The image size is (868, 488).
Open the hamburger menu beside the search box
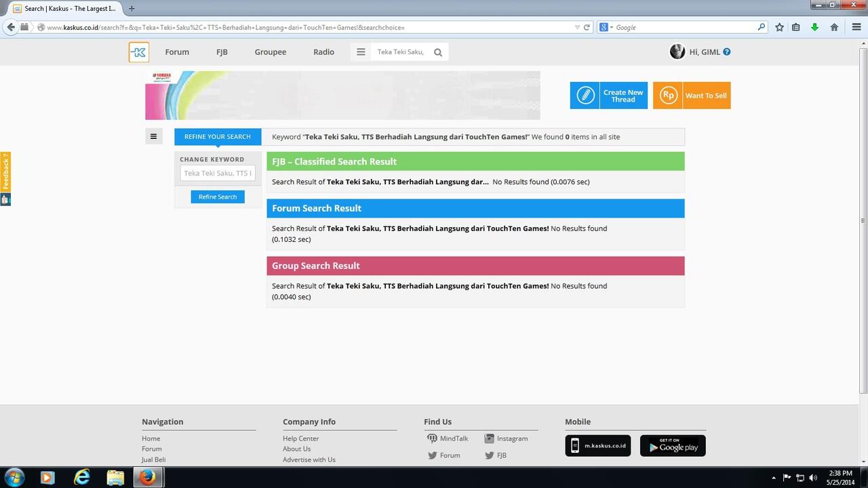(361, 52)
